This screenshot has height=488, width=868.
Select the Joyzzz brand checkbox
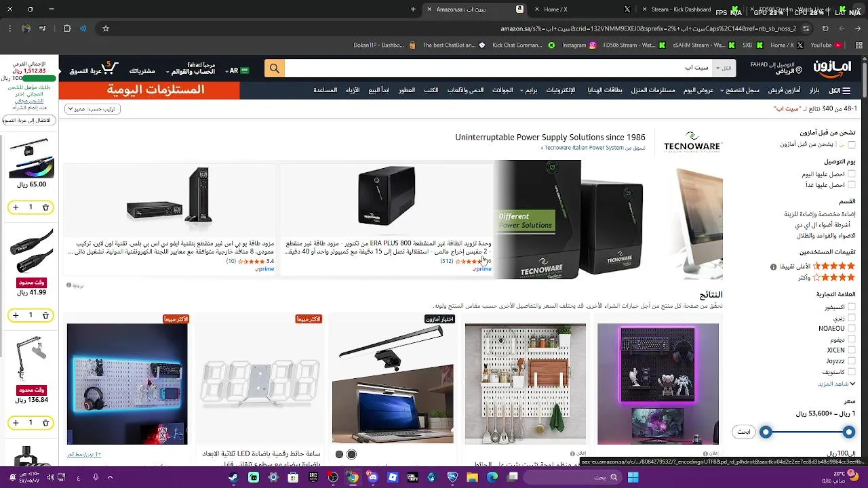(x=852, y=361)
